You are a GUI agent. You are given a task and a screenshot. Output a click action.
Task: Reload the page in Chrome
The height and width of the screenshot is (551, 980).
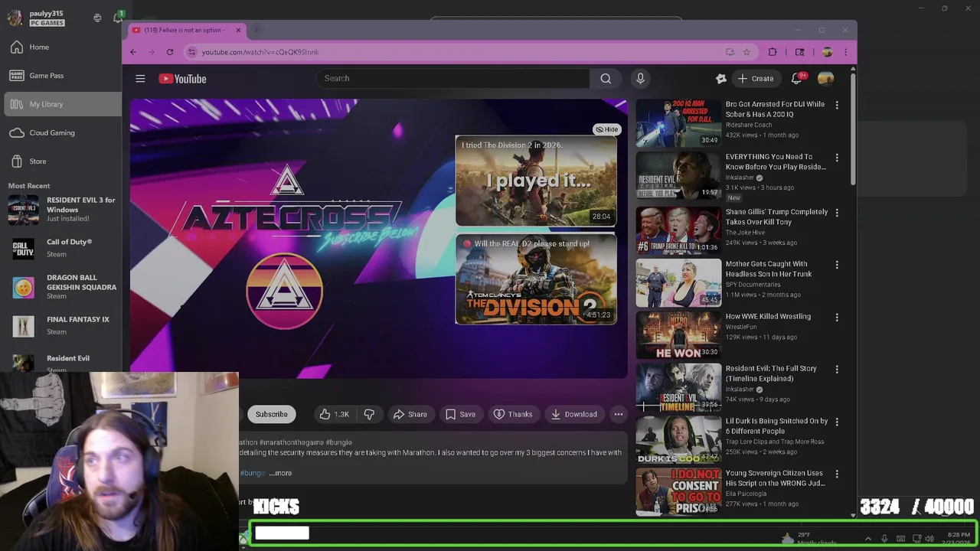point(170,52)
